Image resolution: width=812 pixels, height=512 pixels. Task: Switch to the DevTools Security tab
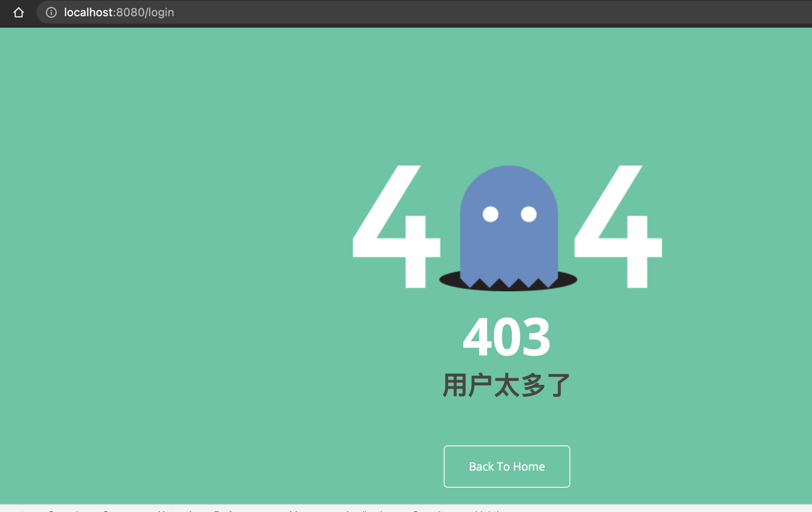(x=430, y=510)
